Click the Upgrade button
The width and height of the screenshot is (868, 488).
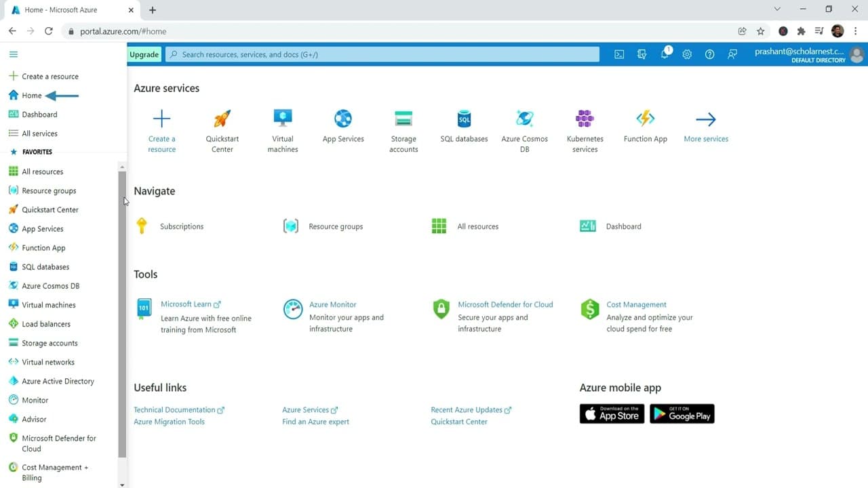144,54
